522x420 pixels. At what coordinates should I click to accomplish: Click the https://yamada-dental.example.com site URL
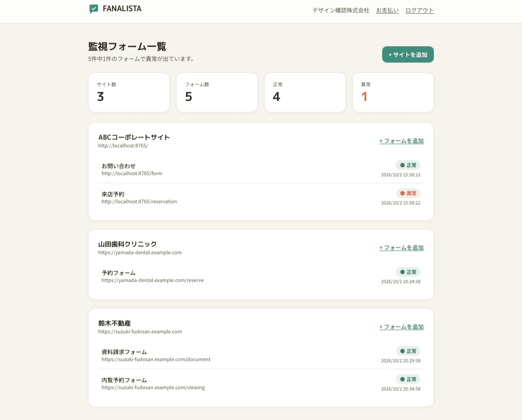click(x=140, y=252)
